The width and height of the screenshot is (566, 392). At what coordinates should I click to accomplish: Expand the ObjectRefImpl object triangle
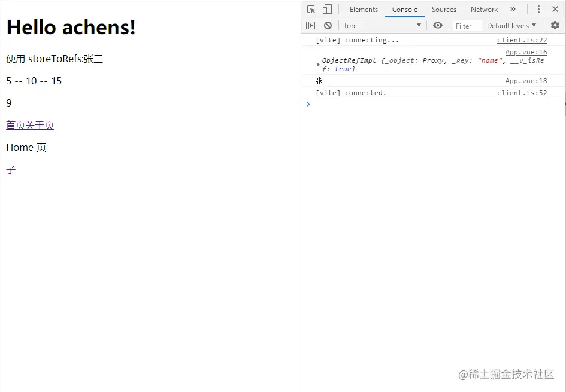(x=318, y=65)
